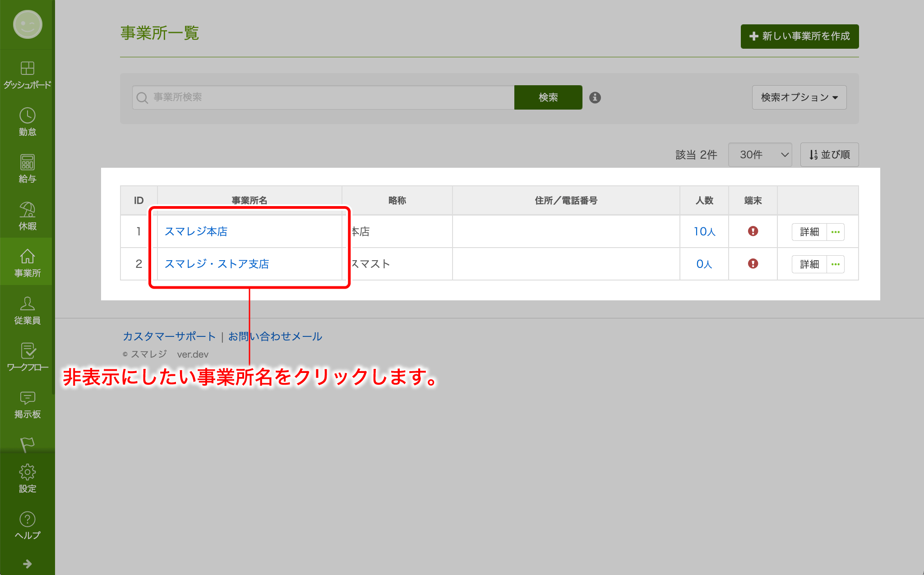Click the 該当 2件 result count

point(696,155)
